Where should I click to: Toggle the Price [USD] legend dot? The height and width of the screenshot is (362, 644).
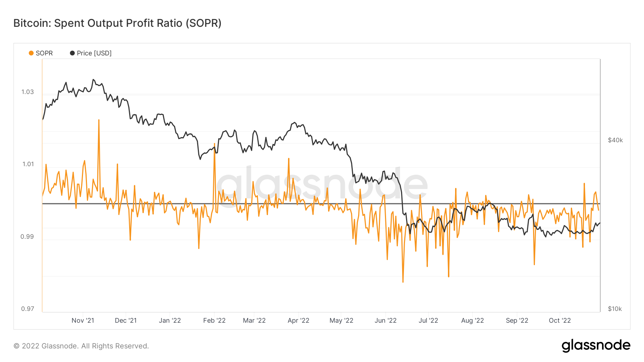[72, 53]
